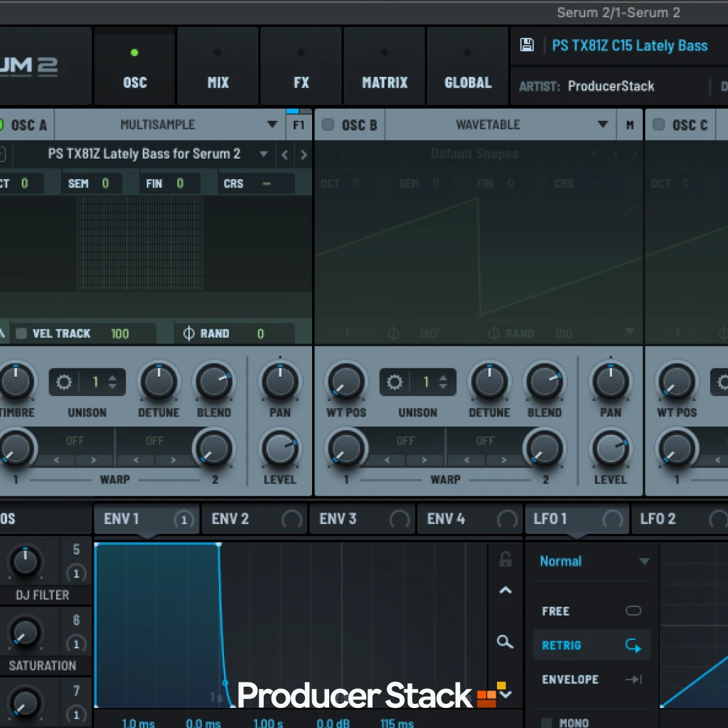Image resolution: width=728 pixels, height=728 pixels.
Task: Click the OSC A SEM value
Action: pyautogui.click(x=105, y=183)
